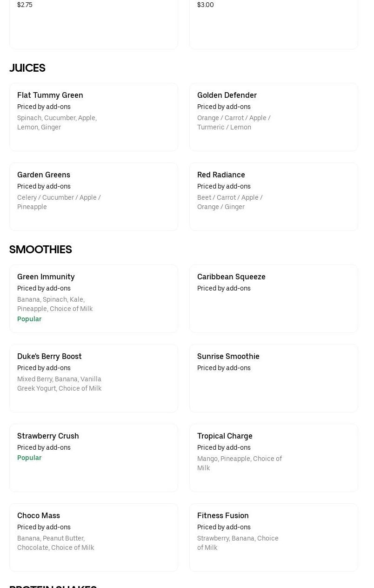Pick the Duke's Berry Boost smoothie
Image resolution: width=374 pixels, height=588 pixels.
point(93,378)
